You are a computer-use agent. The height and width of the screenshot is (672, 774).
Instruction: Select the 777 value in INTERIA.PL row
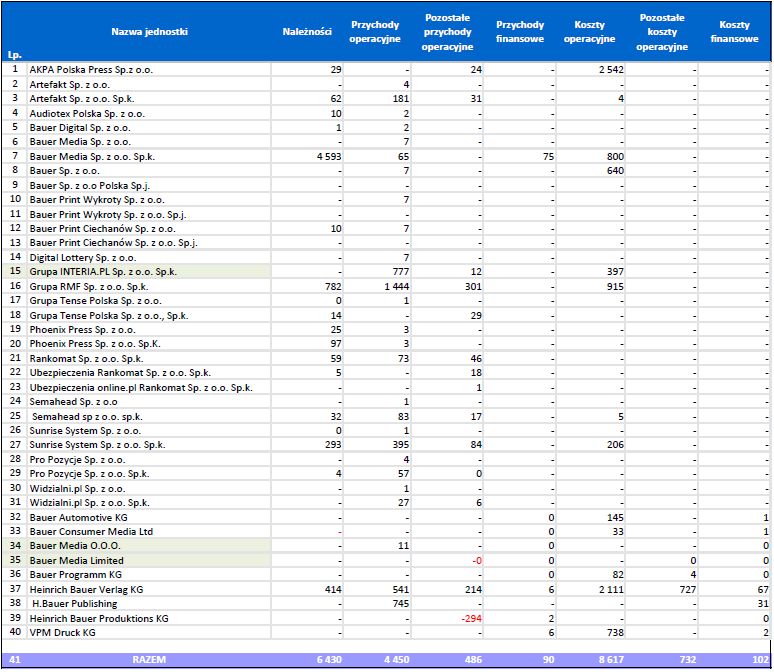coord(401,272)
